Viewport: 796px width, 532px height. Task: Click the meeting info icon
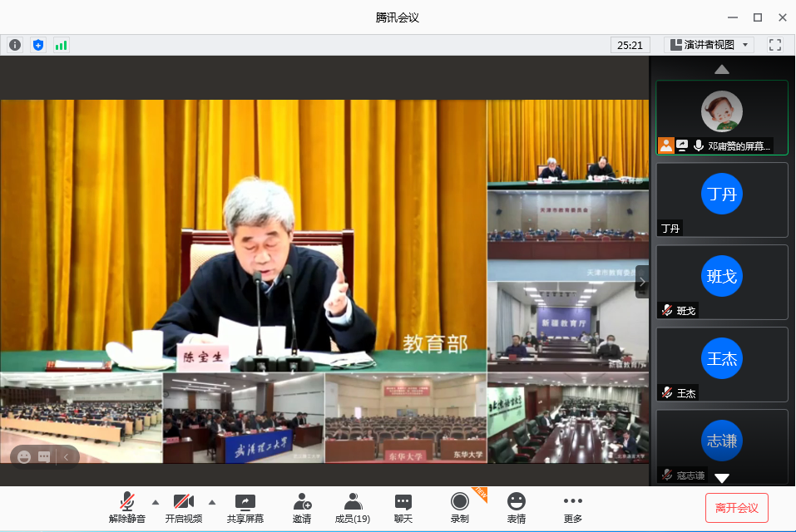[15, 45]
